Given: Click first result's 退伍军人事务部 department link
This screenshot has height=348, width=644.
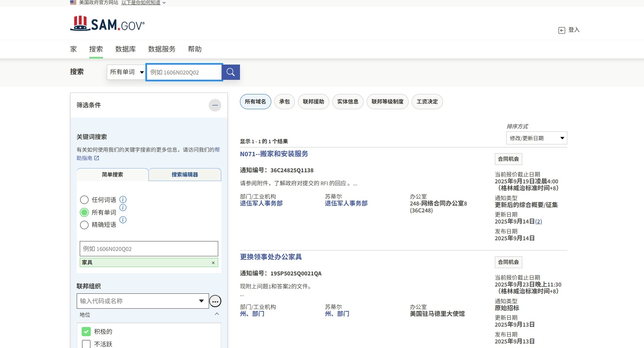Looking at the screenshot, I should tap(261, 203).
